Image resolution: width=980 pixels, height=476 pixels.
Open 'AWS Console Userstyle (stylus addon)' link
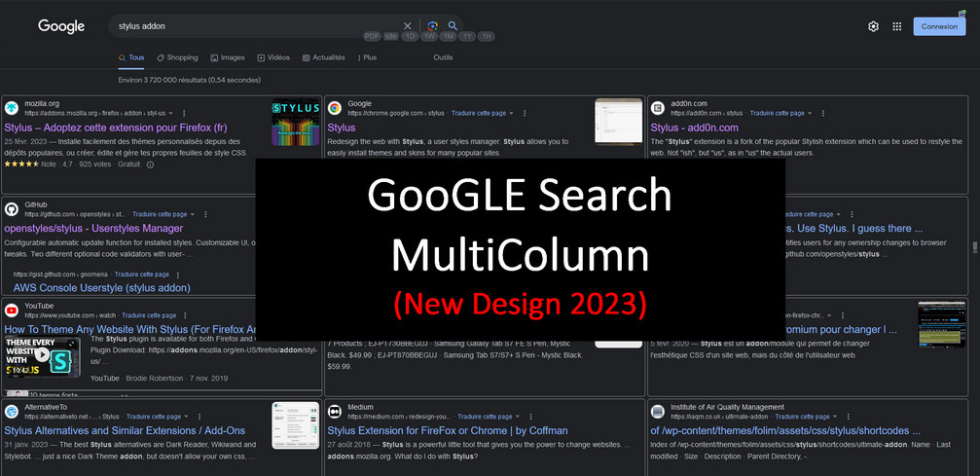coord(102,288)
